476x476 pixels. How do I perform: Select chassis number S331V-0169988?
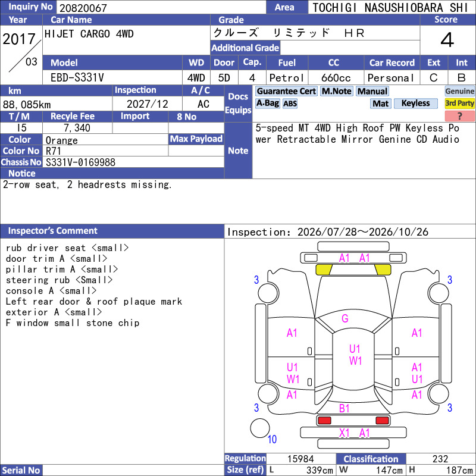click(x=80, y=162)
